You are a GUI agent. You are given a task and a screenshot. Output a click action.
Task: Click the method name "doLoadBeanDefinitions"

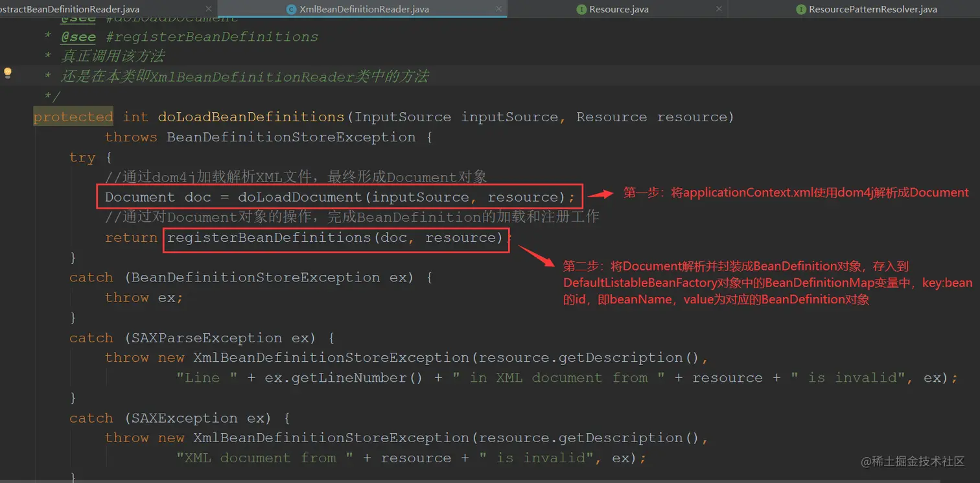pyautogui.click(x=251, y=117)
